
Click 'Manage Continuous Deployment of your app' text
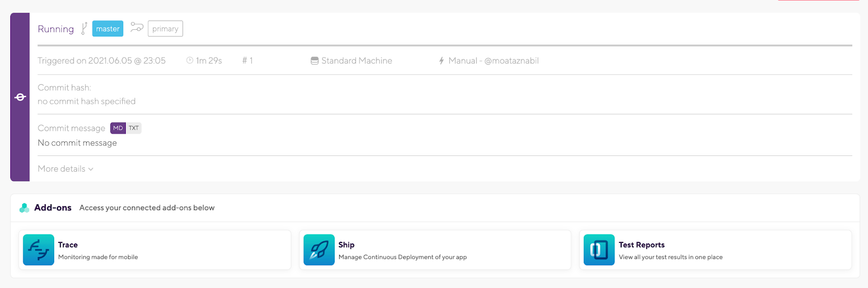click(403, 257)
